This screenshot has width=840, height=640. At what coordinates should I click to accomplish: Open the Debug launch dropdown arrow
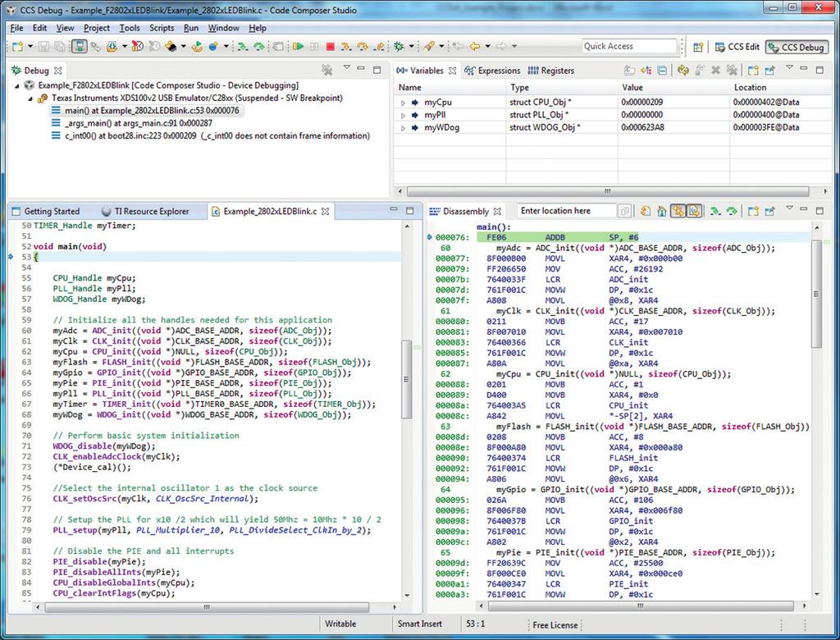coord(412,47)
